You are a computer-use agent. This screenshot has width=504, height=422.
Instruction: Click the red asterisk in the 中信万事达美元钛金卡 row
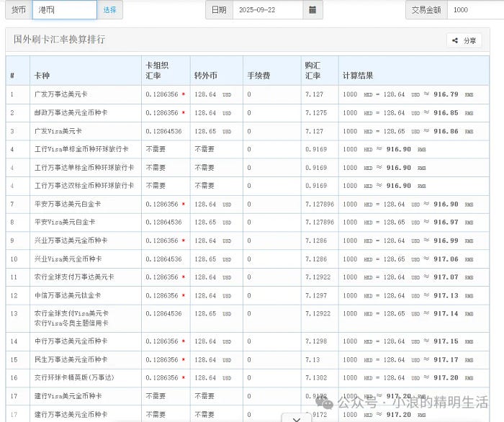pyautogui.click(x=184, y=295)
